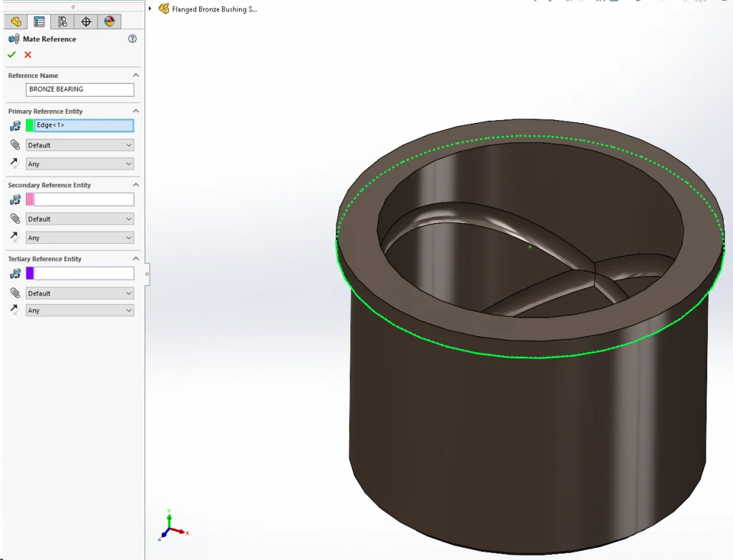Cancel the Mate Reference with red X
Image resolution: width=733 pixels, height=560 pixels.
pos(28,55)
